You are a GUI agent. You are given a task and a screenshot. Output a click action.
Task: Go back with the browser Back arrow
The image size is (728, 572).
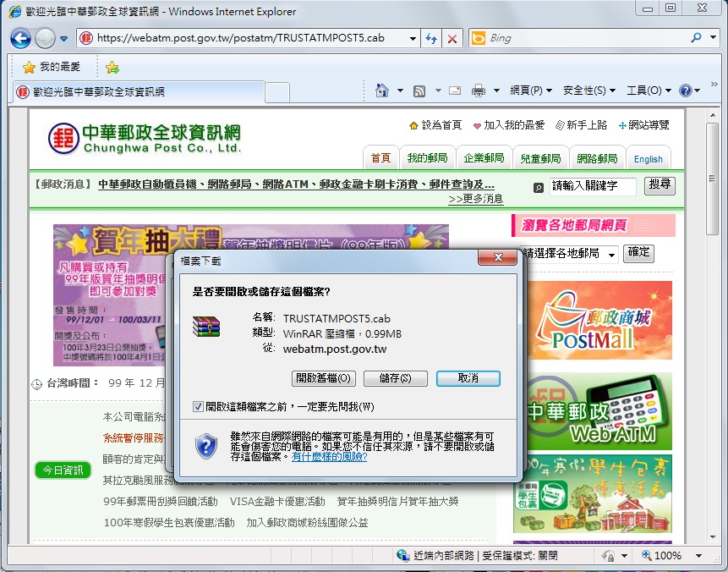20,38
